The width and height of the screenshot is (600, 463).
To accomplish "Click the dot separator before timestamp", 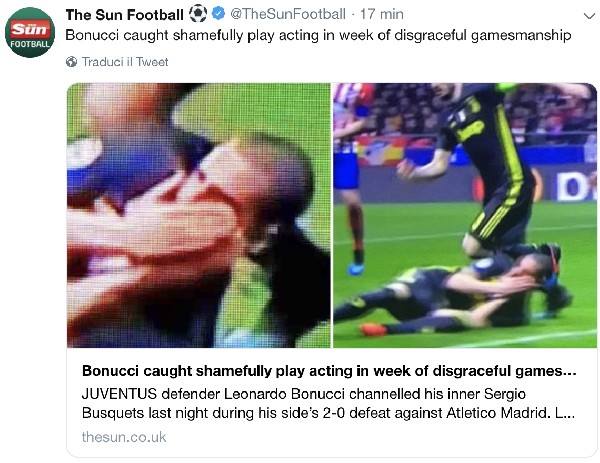I will [x=353, y=15].
